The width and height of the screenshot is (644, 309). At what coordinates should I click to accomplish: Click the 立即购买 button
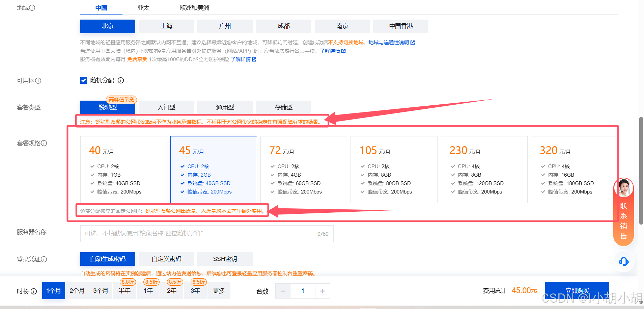click(x=577, y=290)
